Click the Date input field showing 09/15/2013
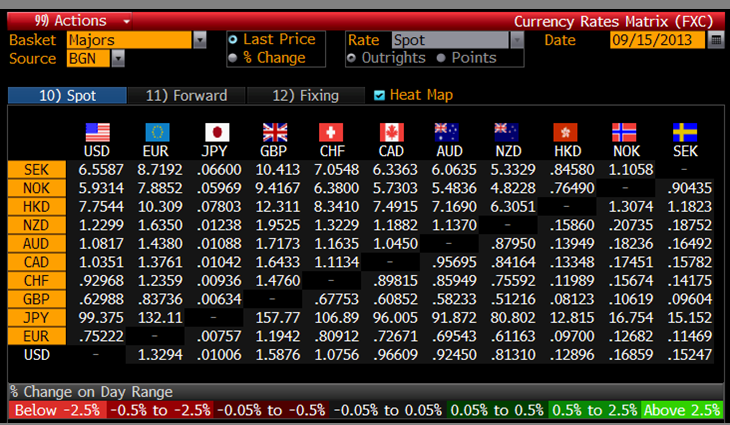Image resolution: width=730 pixels, height=425 pixels. 655,40
